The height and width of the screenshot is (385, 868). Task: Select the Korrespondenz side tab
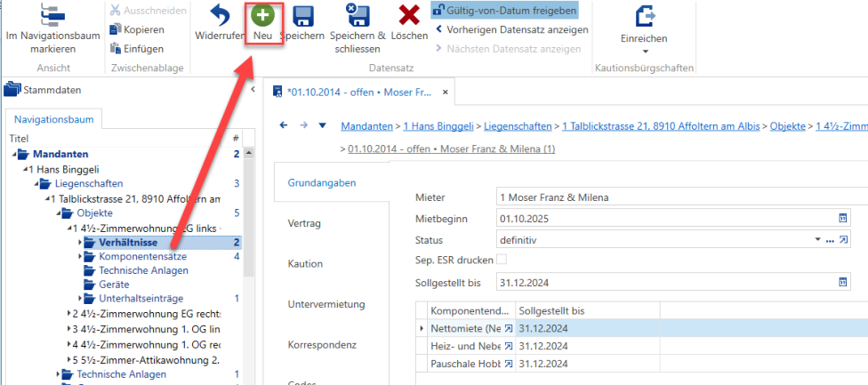coord(322,345)
